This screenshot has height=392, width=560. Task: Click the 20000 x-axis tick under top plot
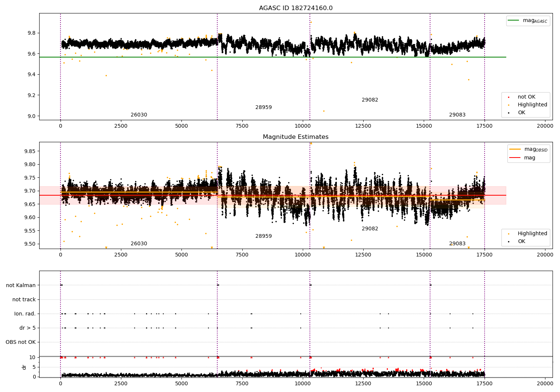(x=545, y=126)
